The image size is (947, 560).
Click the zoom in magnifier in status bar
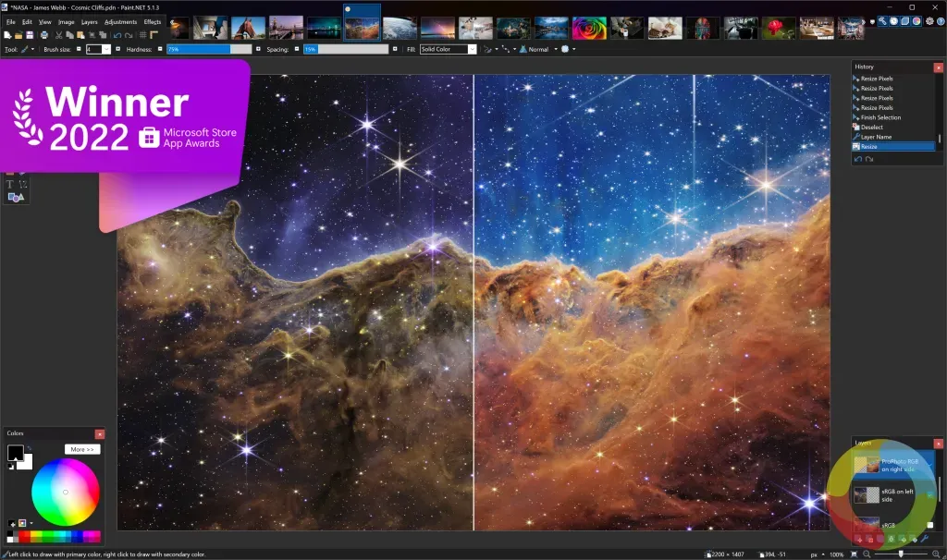pyautogui.click(x=936, y=554)
